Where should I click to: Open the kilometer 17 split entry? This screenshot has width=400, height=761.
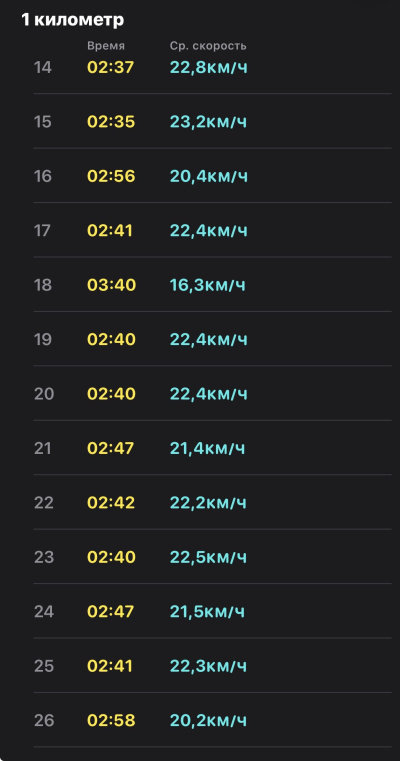click(212, 230)
